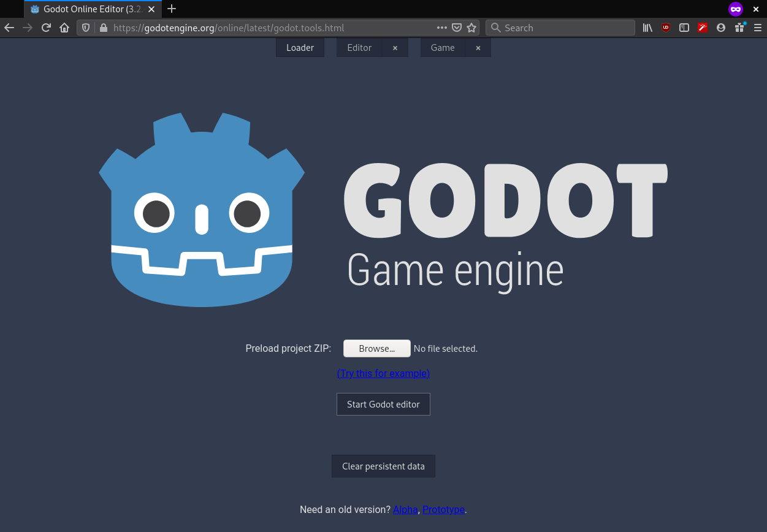Switch to the Game tab
This screenshot has height=532, width=767.
[443, 48]
